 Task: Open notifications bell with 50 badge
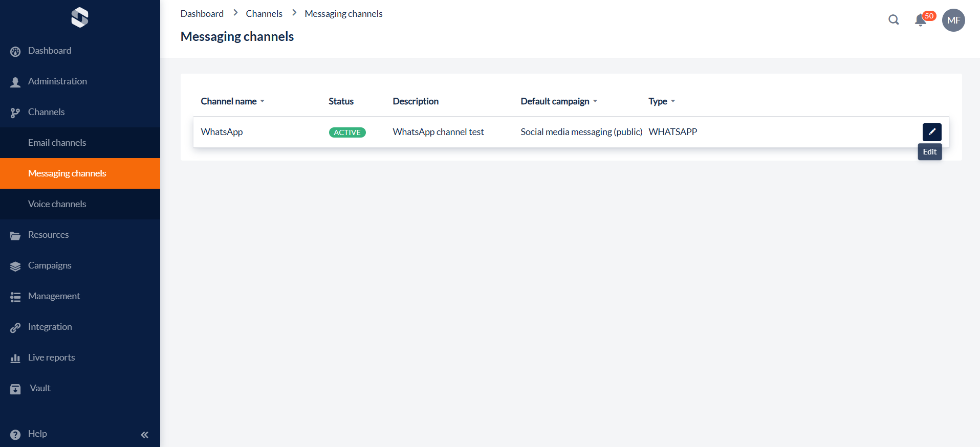coord(921,20)
